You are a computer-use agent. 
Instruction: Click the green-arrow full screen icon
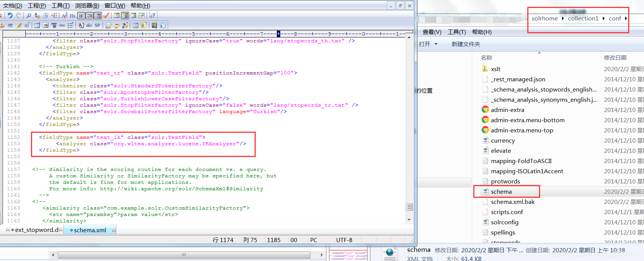142,16
